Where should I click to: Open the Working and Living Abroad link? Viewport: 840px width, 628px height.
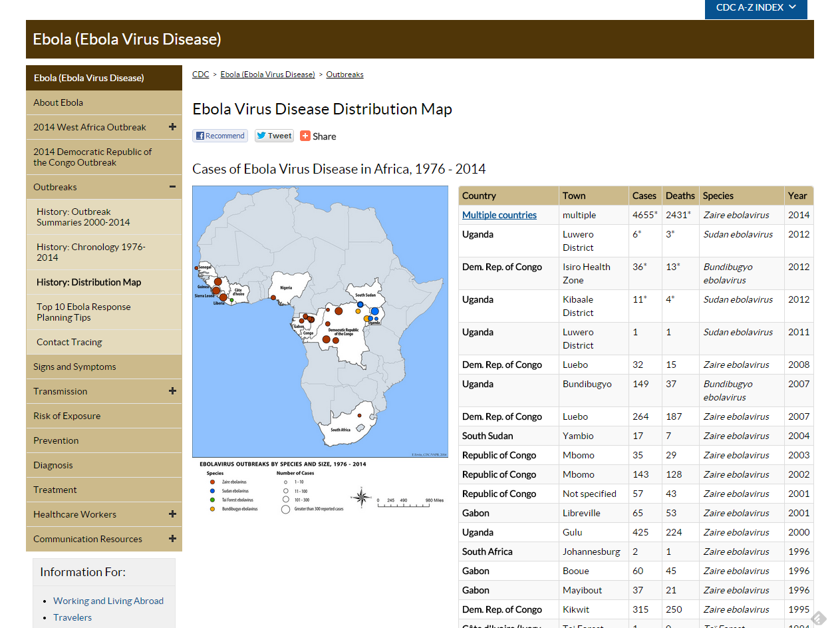click(108, 601)
